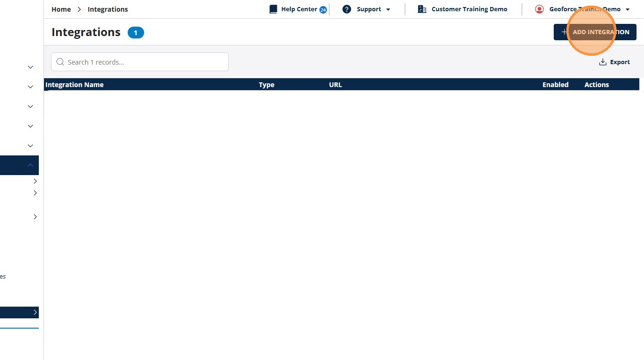Sort by the Integration Name column header
This screenshot has height=360, width=644.
click(x=74, y=85)
